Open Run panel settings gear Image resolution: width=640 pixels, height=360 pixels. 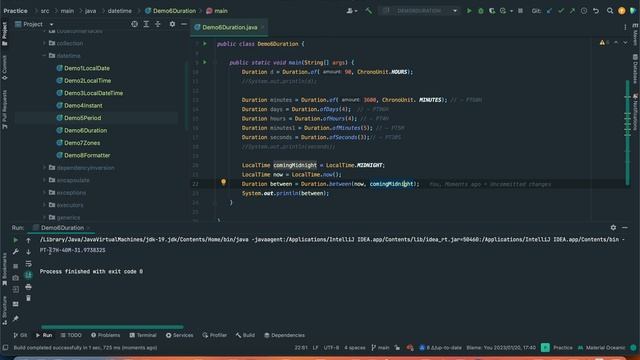pos(613,228)
